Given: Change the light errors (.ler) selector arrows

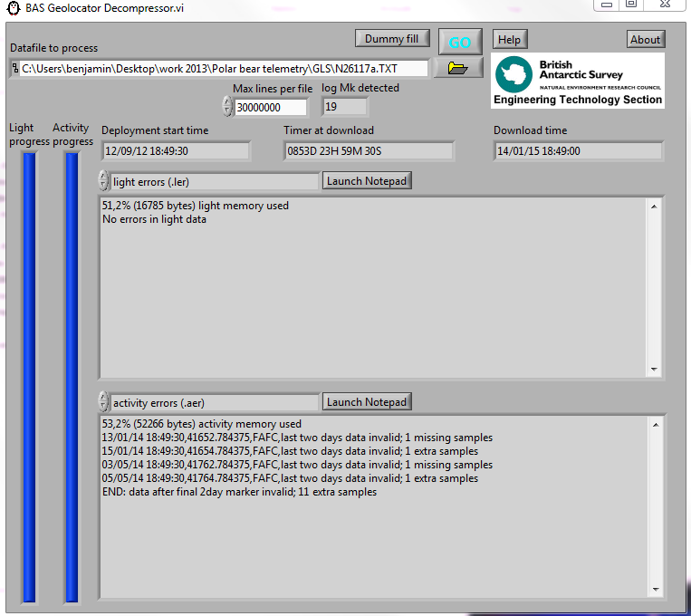Looking at the screenshot, I should pos(102,181).
